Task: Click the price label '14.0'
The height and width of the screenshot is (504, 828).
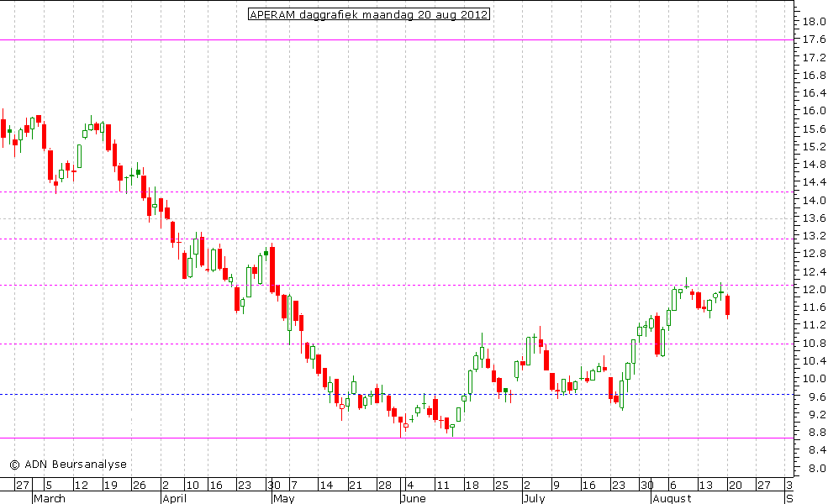Action: 814,201
